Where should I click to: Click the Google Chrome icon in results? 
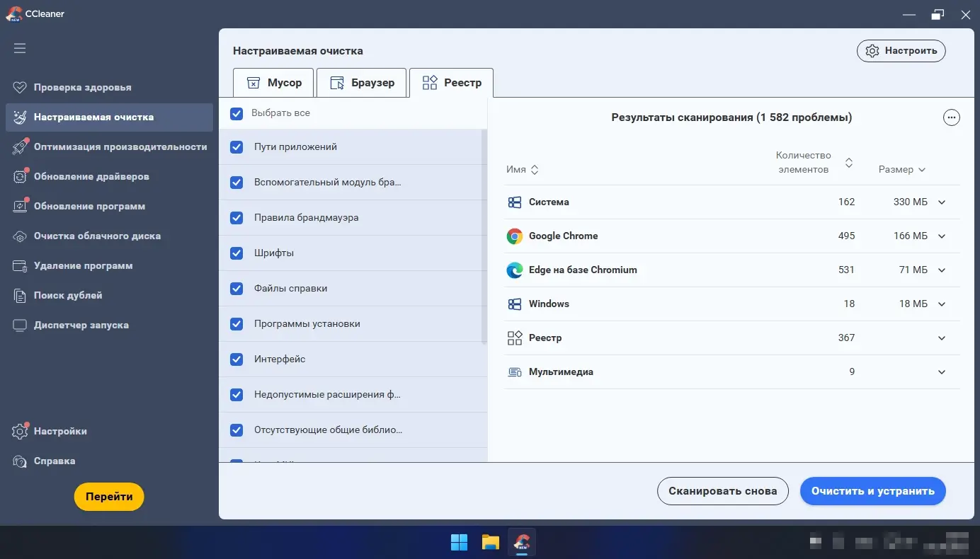(x=515, y=236)
